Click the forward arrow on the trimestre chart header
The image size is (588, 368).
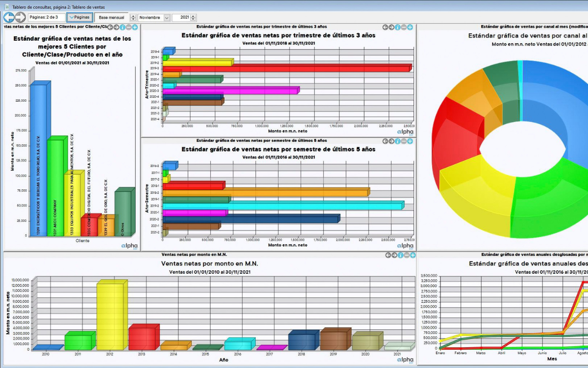pos(392,27)
